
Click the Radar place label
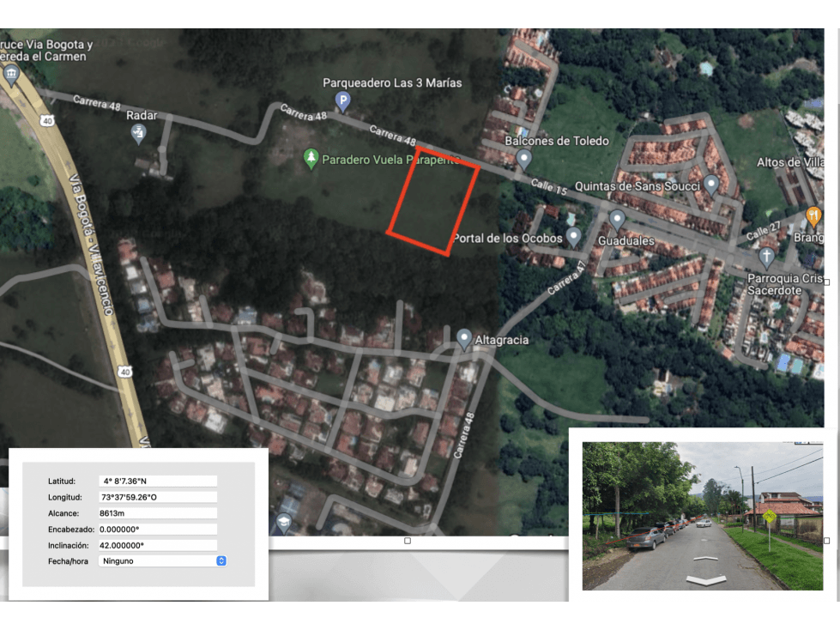pyautogui.click(x=142, y=115)
